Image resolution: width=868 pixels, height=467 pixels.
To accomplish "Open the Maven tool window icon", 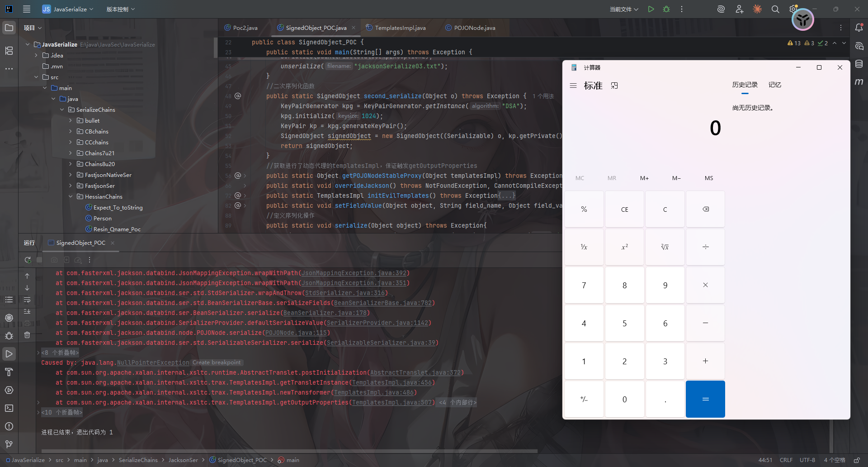I will point(859,82).
